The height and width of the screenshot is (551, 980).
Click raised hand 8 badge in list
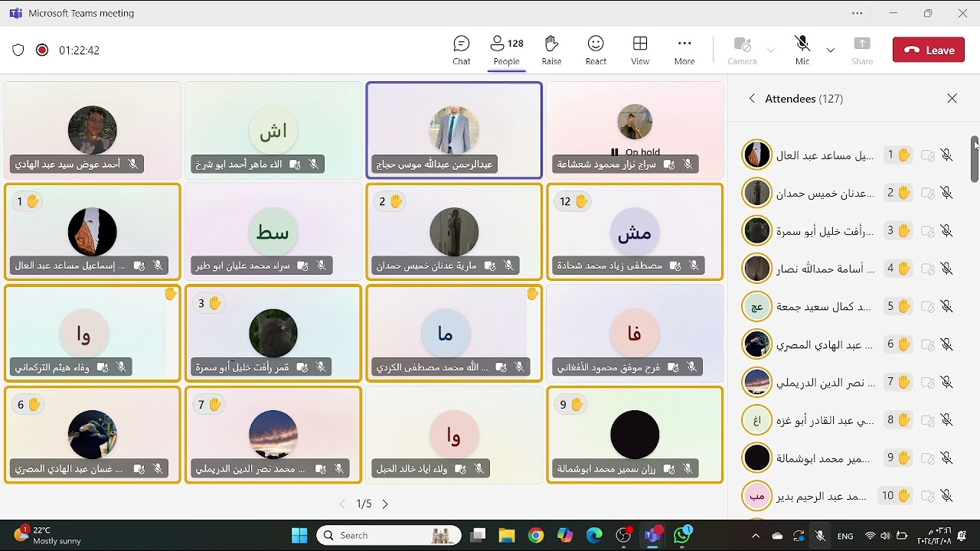click(x=898, y=419)
